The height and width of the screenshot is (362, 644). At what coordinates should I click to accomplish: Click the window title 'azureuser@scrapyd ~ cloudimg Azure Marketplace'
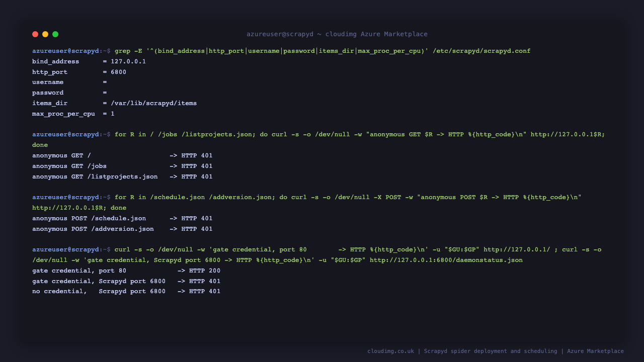tap(337, 34)
